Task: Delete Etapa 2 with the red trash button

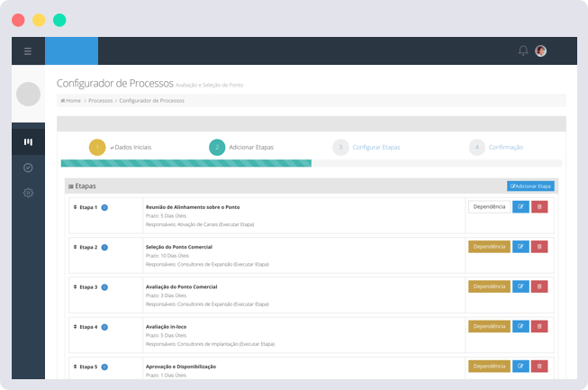Action: pos(539,247)
